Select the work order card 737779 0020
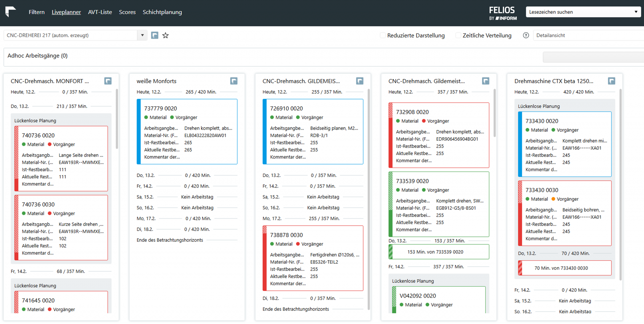The image size is (644, 324). pyautogui.click(x=187, y=132)
